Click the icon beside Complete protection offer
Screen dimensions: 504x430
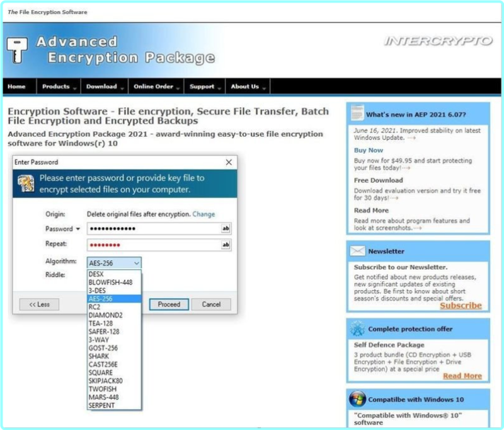[357, 328]
